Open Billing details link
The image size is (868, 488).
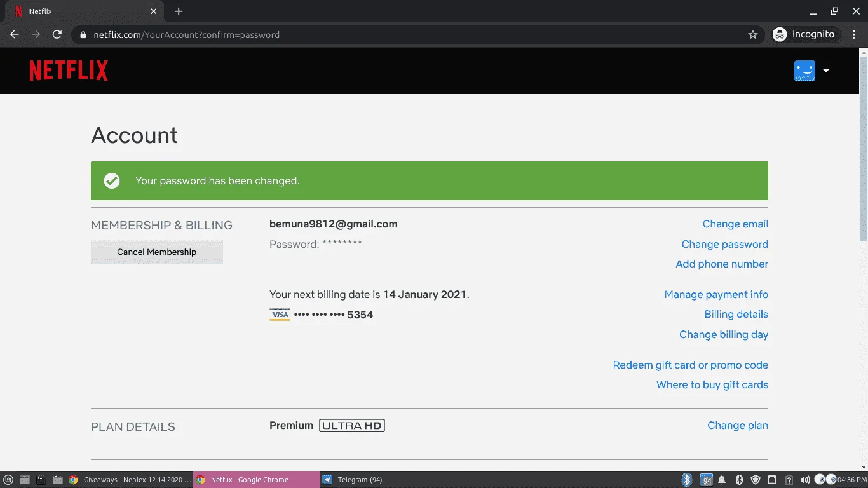736,315
